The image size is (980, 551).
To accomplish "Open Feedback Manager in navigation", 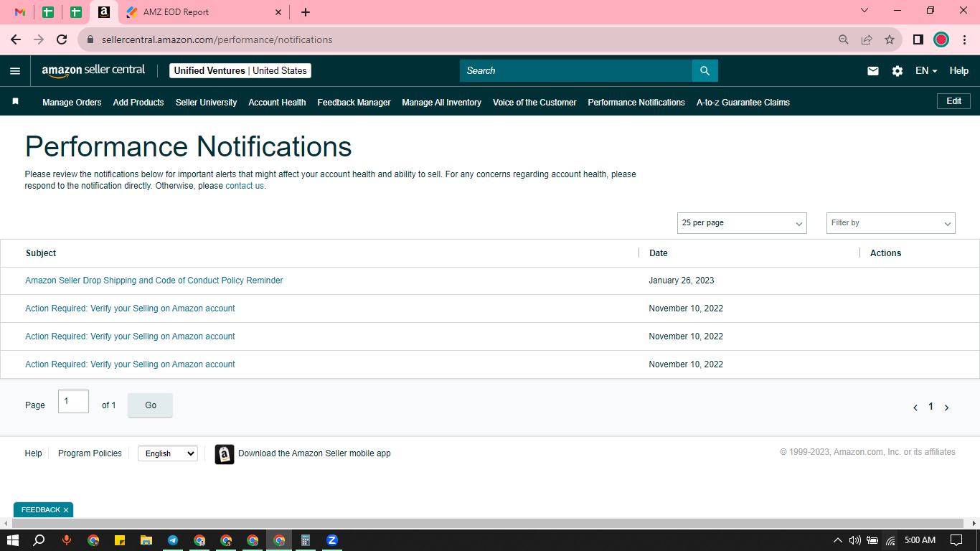I will pyautogui.click(x=354, y=103).
